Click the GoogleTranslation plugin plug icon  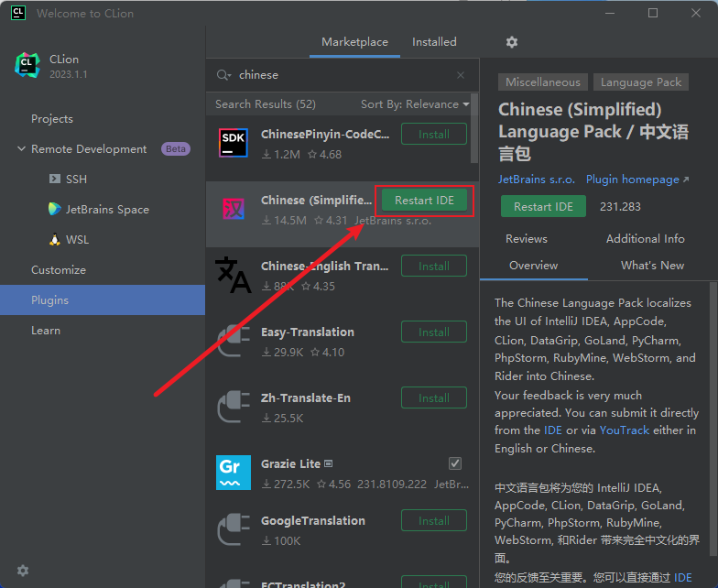point(234,529)
